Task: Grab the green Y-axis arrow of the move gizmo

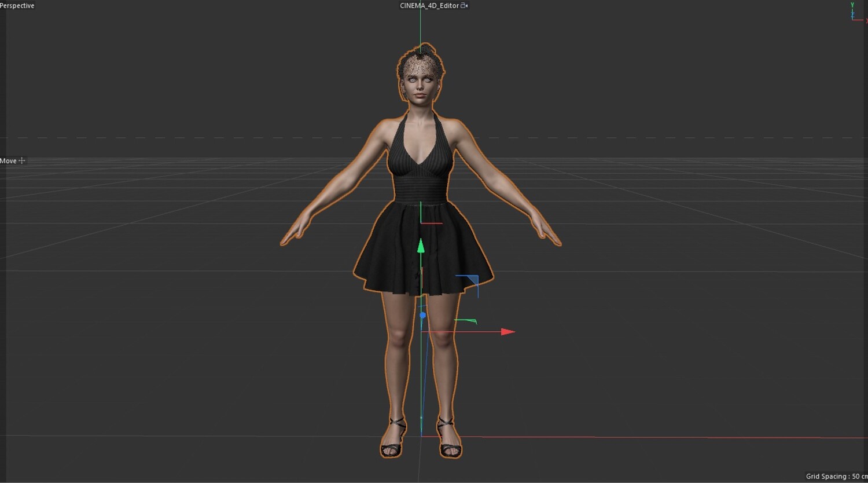Action: coord(421,246)
